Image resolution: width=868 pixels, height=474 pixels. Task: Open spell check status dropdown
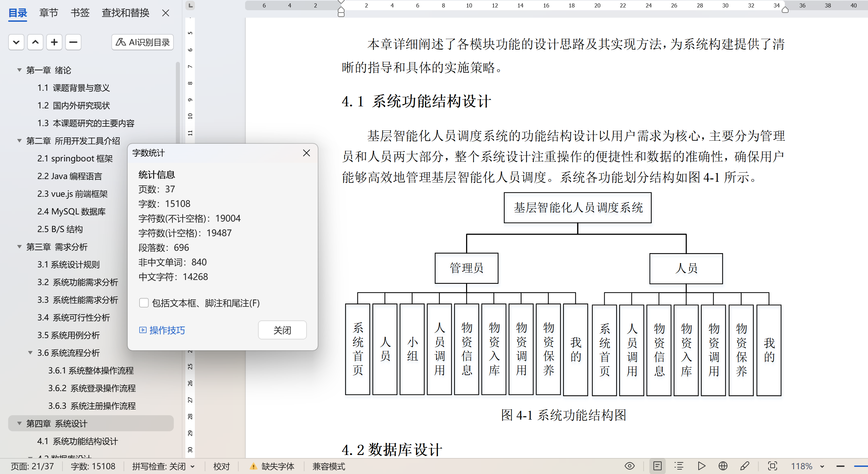click(192, 466)
